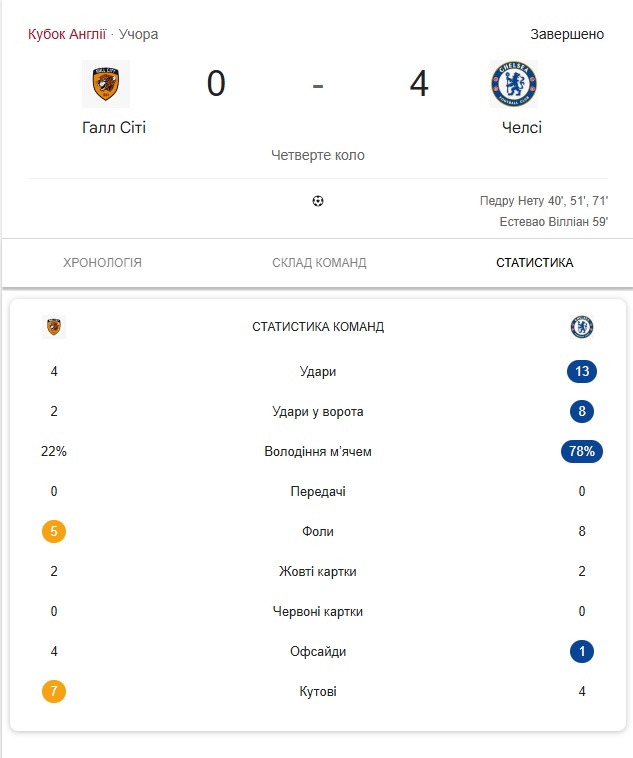Click the orange 7 corners badge
633x758 pixels.
tap(54, 691)
